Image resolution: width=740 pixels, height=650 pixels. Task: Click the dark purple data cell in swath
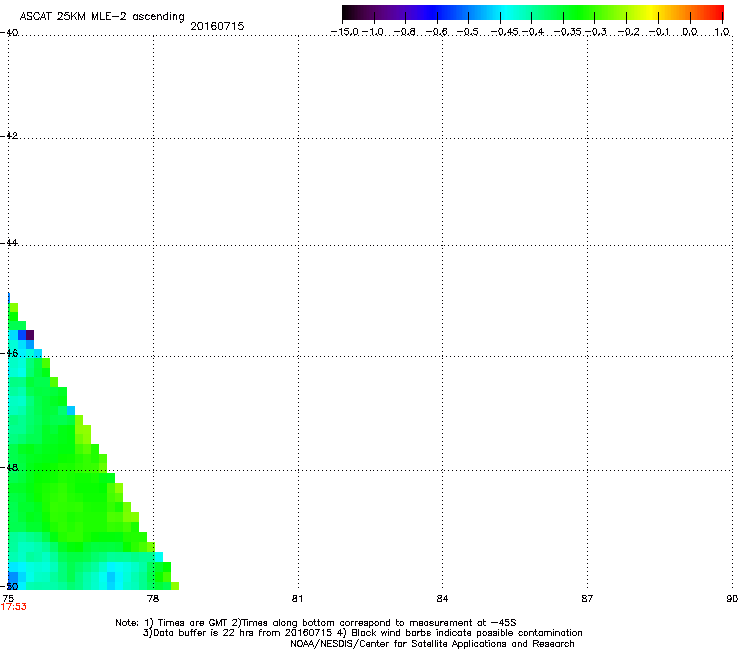(30, 335)
